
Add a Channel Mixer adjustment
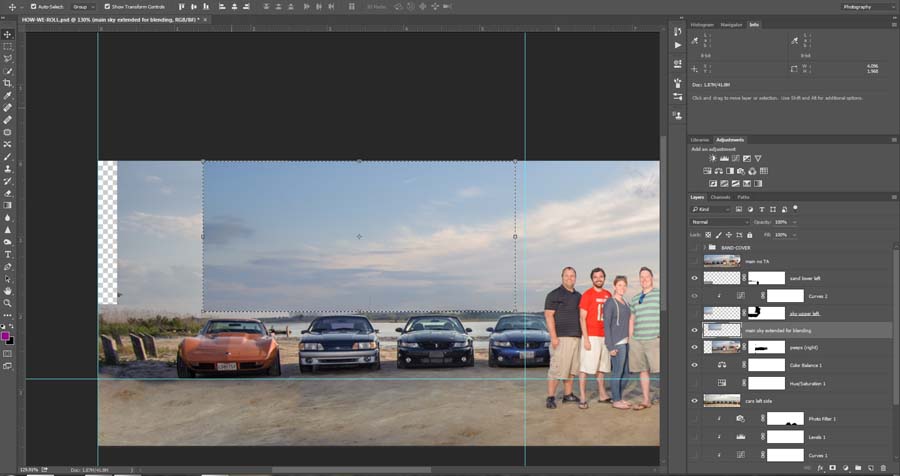[752, 171]
